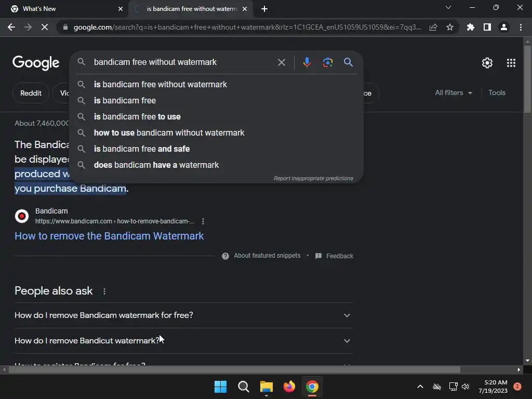The height and width of the screenshot is (399, 532).
Task: Open Chrome extensions puzzle icon
Action: tap(471, 27)
